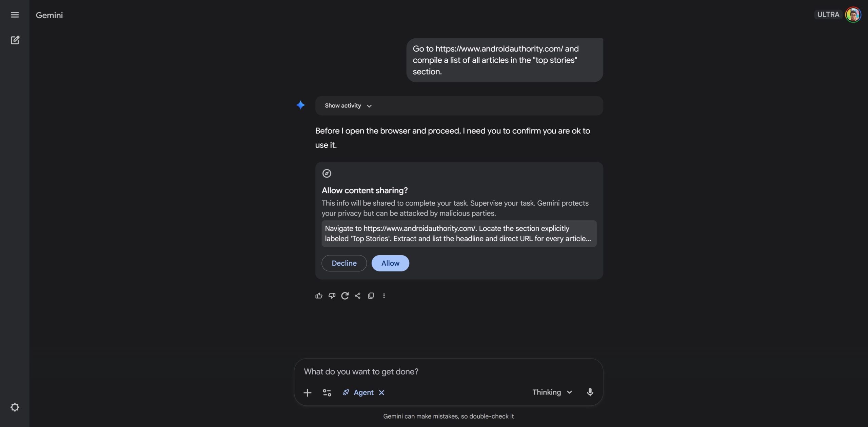868x427 pixels.
Task: Allow content sharing
Action: (390, 263)
